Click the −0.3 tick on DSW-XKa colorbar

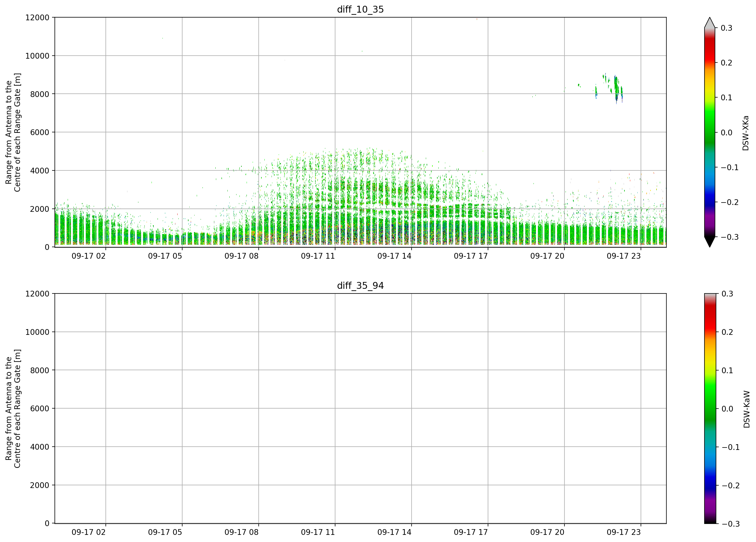[x=730, y=237]
